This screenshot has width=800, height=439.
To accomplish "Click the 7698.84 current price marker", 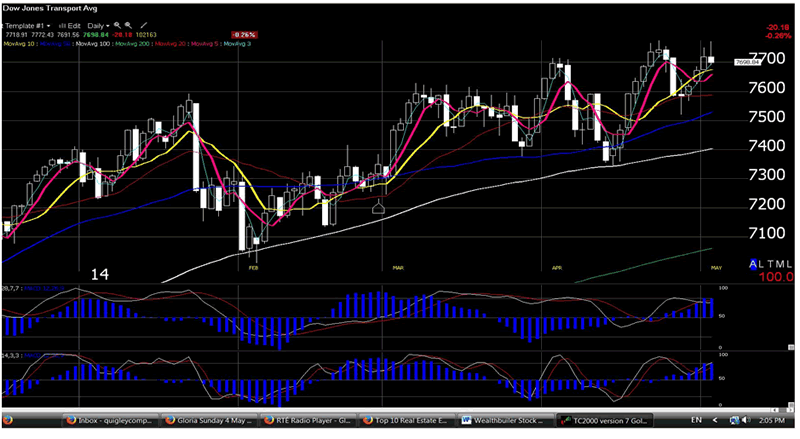I will (747, 62).
